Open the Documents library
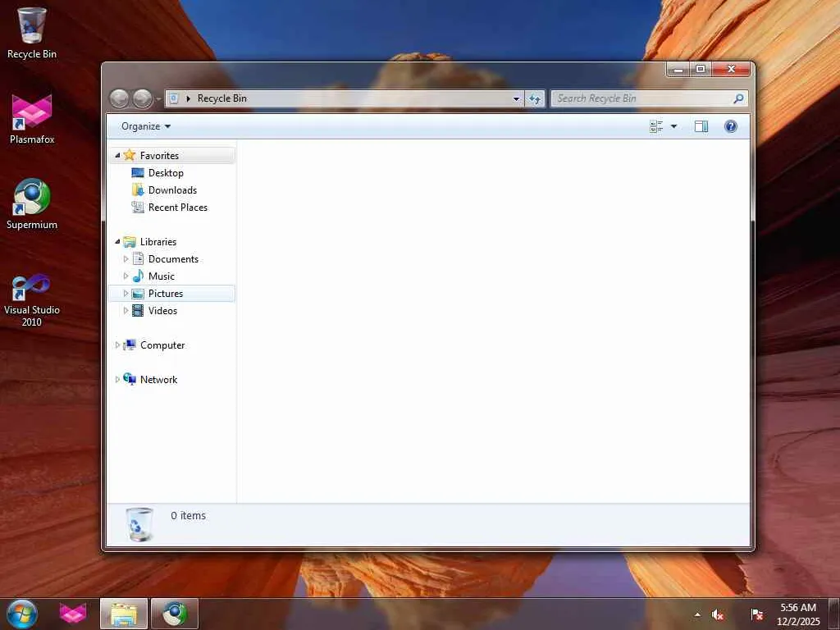The image size is (840, 630). [x=173, y=259]
